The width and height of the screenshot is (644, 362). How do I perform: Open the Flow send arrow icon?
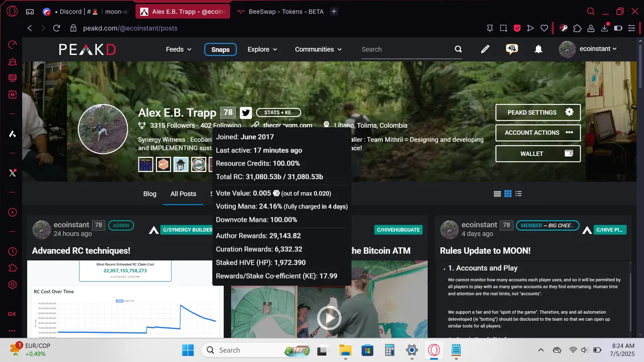(530, 28)
